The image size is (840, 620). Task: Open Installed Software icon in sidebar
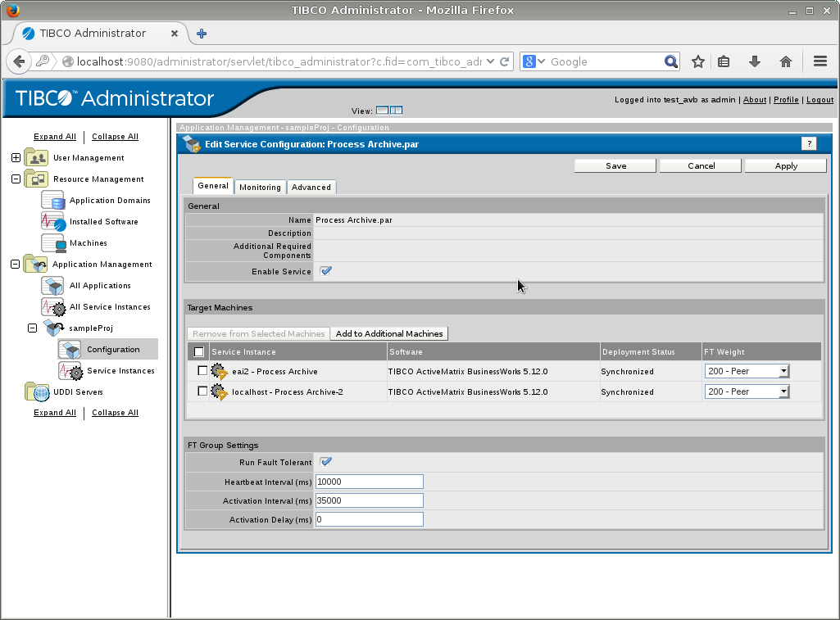(x=52, y=221)
